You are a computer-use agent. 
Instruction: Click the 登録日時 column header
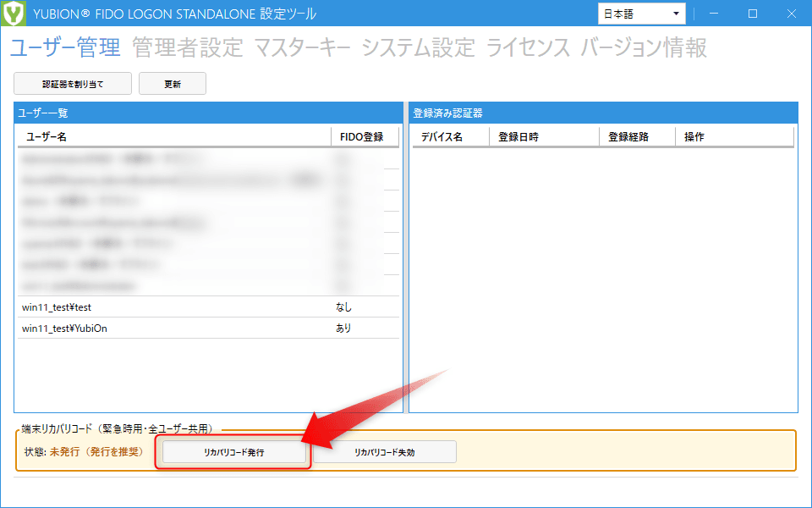[544, 137]
